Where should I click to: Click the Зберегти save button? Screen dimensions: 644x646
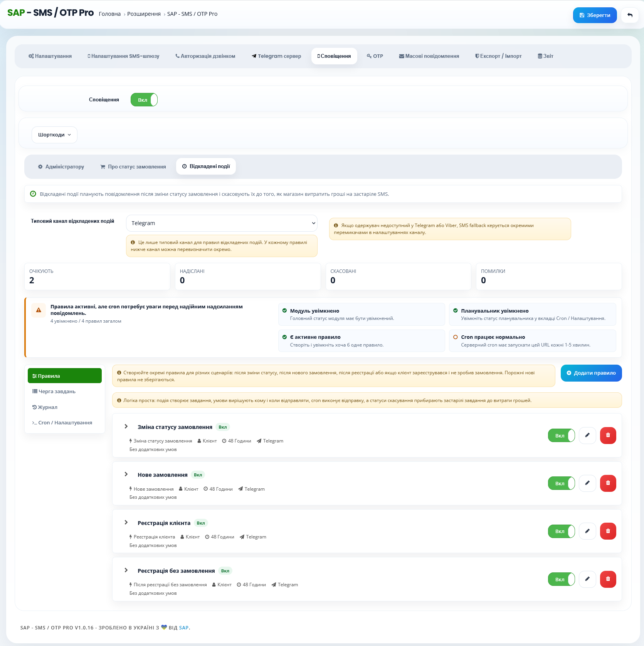(x=595, y=15)
